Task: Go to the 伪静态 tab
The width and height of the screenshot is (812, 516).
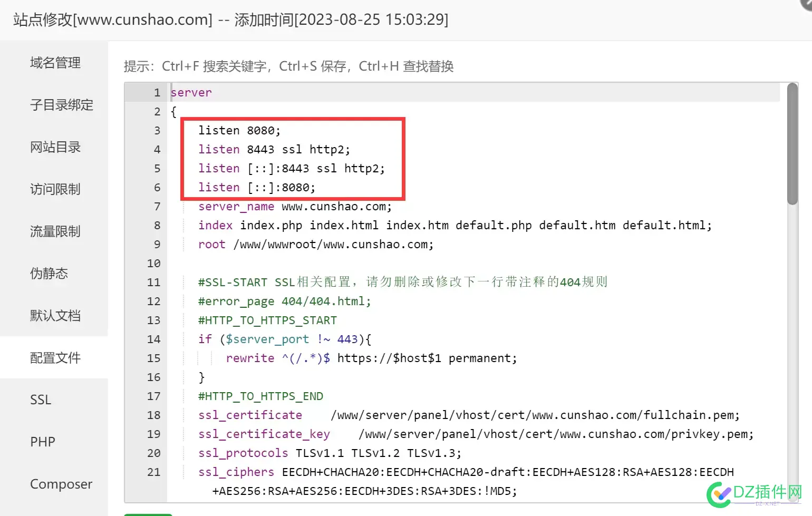Action: click(x=49, y=274)
